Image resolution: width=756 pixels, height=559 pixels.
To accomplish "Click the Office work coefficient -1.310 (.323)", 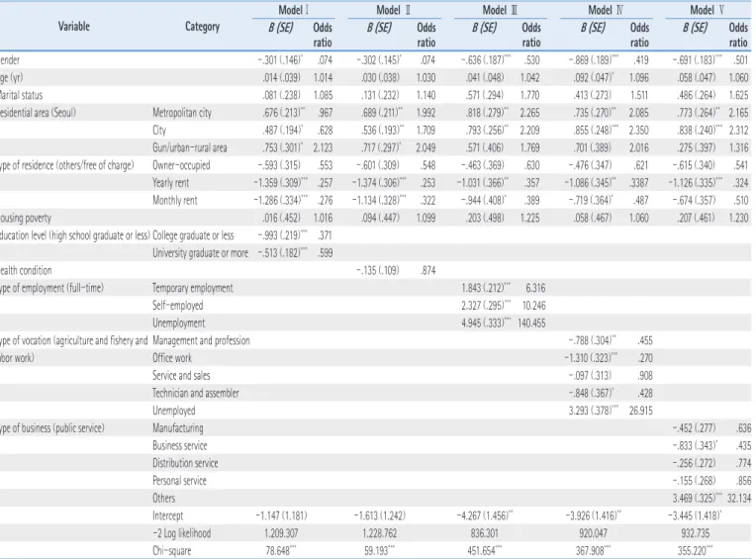I will [591, 358].
